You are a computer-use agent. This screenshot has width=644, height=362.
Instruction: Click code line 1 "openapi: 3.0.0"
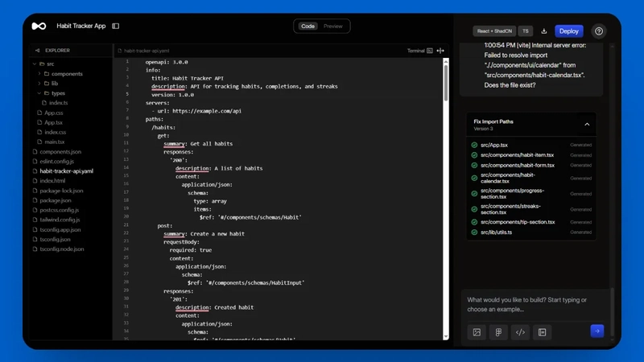pyautogui.click(x=167, y=62)
